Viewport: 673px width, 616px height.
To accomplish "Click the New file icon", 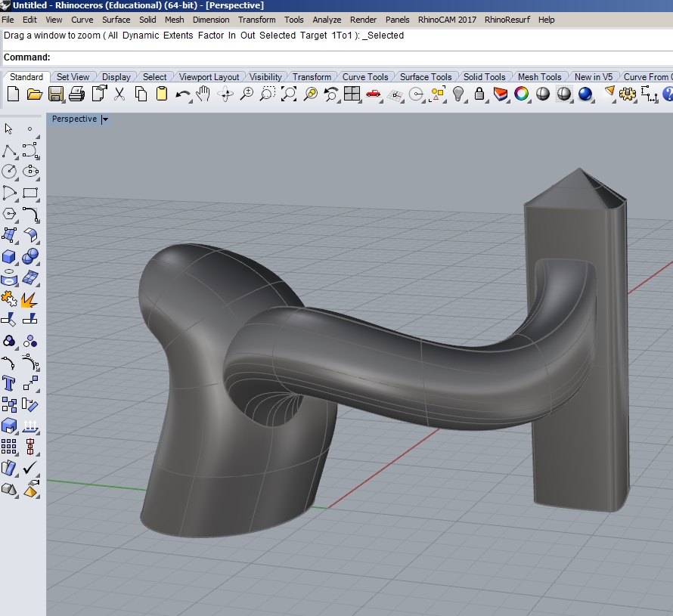I will [x=14, y=94].
